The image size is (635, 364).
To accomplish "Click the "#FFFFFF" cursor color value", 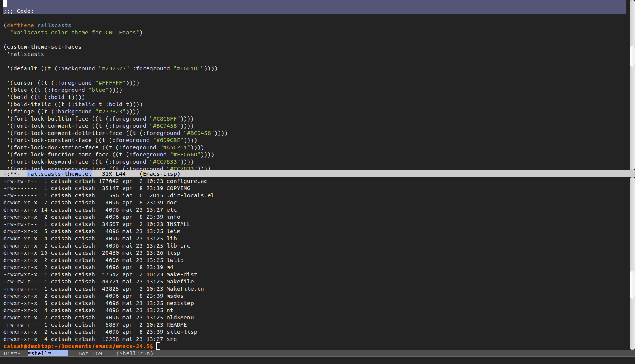I will (110, 83).
